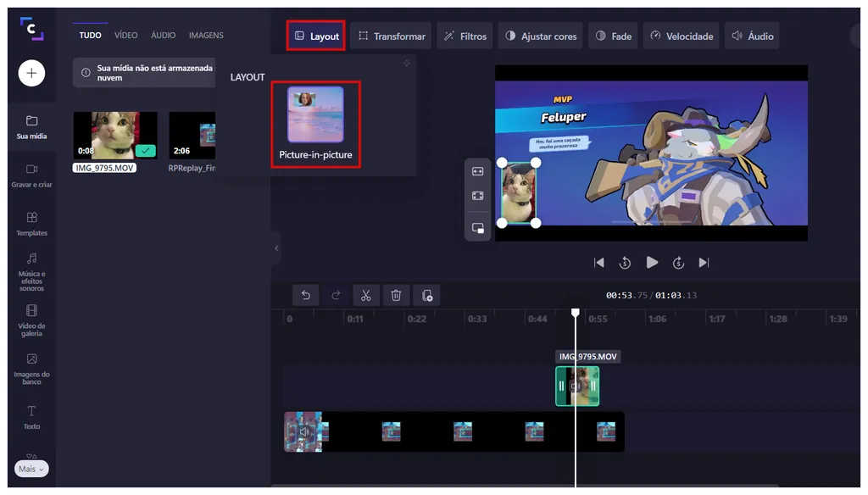Open Texto tool in sidebar
Viewport: 868px width, 495px height.
[x=31, y=418]
